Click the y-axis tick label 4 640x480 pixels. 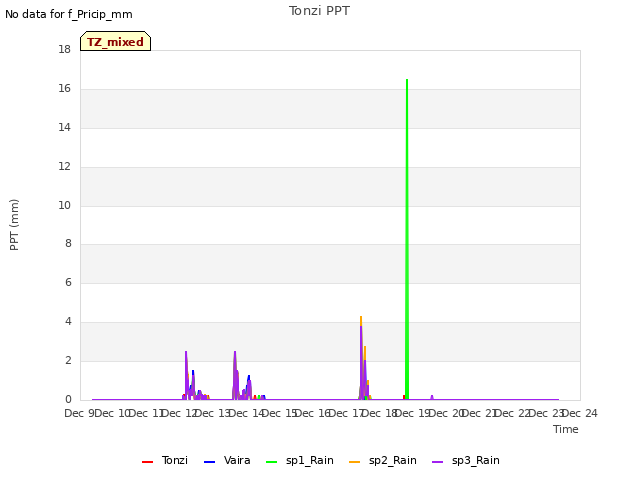(x=68, y=322)
